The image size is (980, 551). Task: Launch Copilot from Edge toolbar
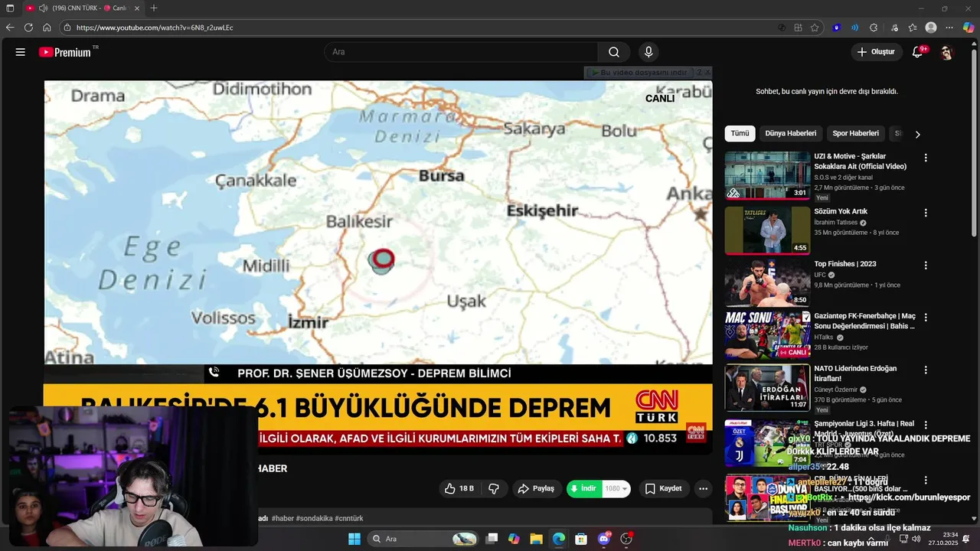tap(969, 28)
